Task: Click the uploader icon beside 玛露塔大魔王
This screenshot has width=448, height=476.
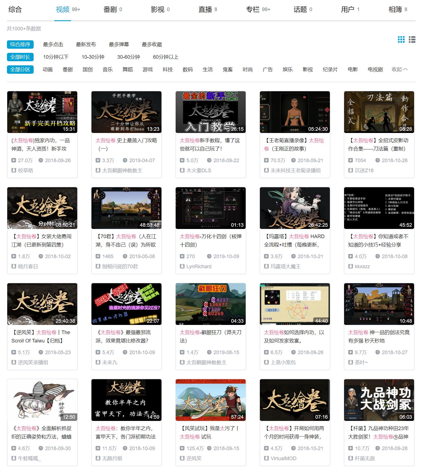Action: (x=266, y=266)
